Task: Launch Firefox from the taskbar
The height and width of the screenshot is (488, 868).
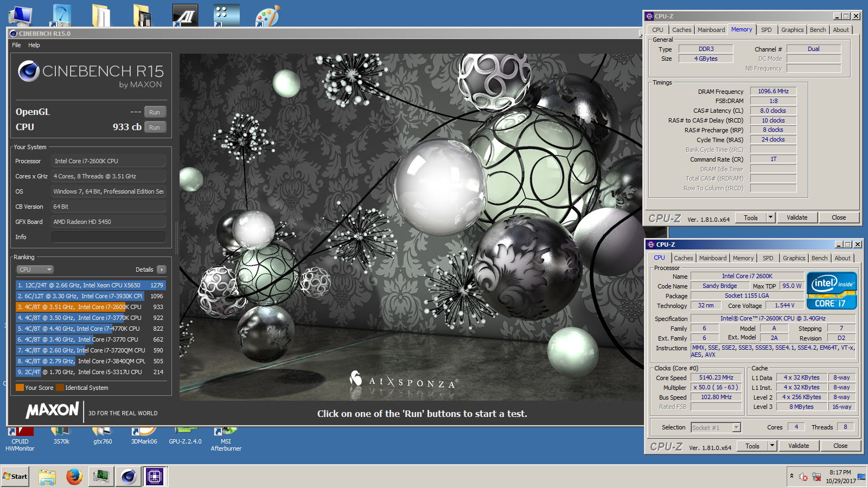Action: (x=74, y=477)
